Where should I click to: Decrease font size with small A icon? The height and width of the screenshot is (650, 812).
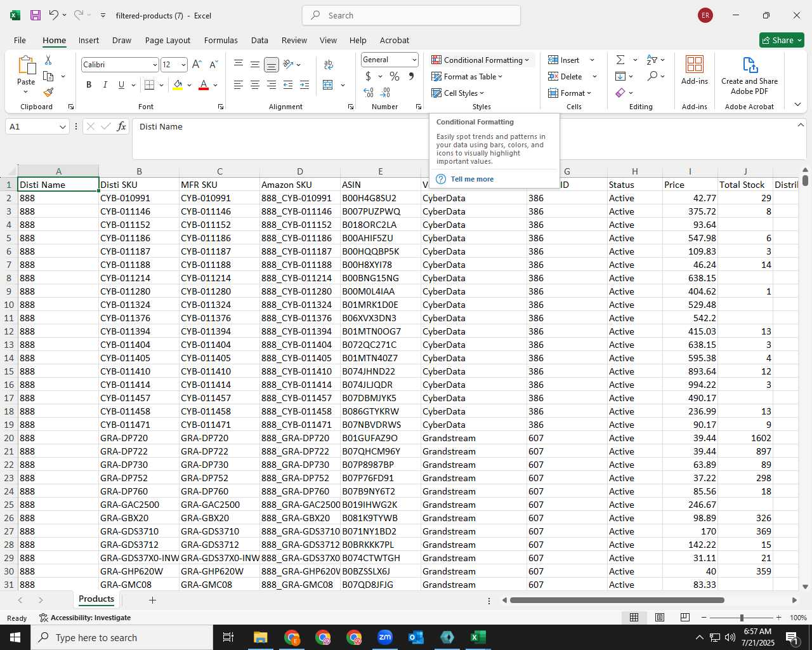[213, 64]
